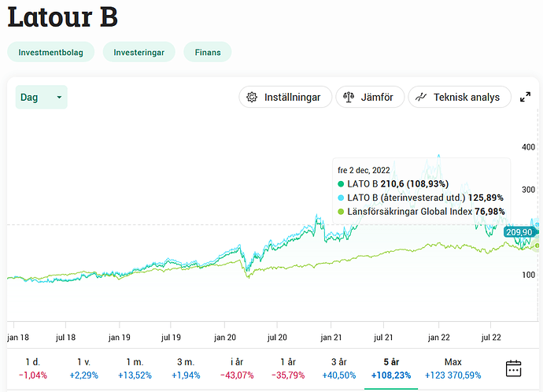The height and width of the screenshot is (392, 543).
Task: Click the gear icon in Inställningar
Action: tap(252, 98)
